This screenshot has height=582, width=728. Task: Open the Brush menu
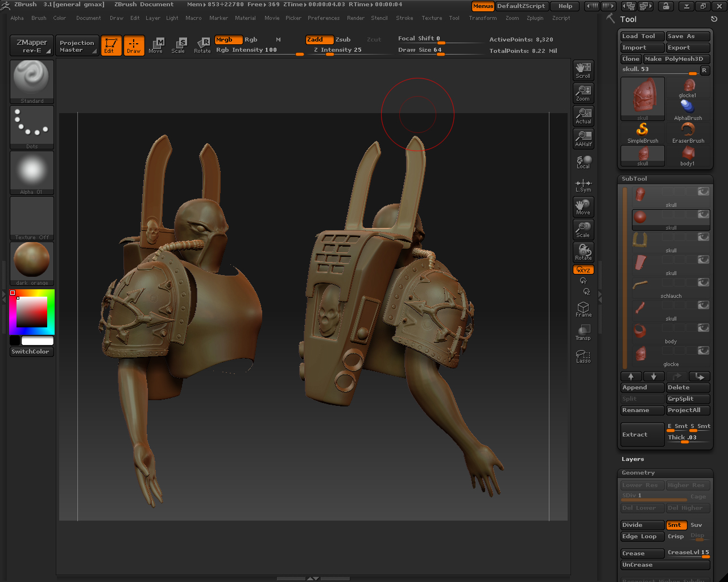click(x=39, y=18)
